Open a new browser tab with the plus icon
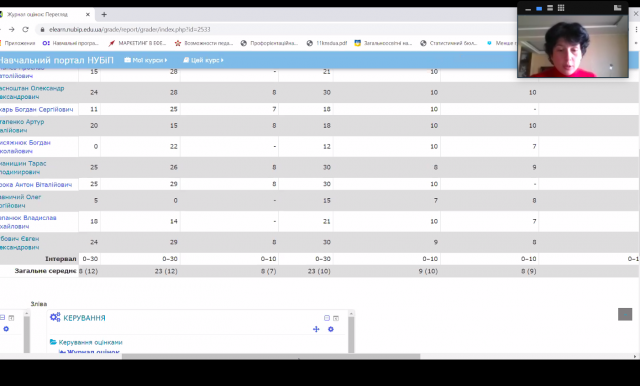 tap(104, 14)
